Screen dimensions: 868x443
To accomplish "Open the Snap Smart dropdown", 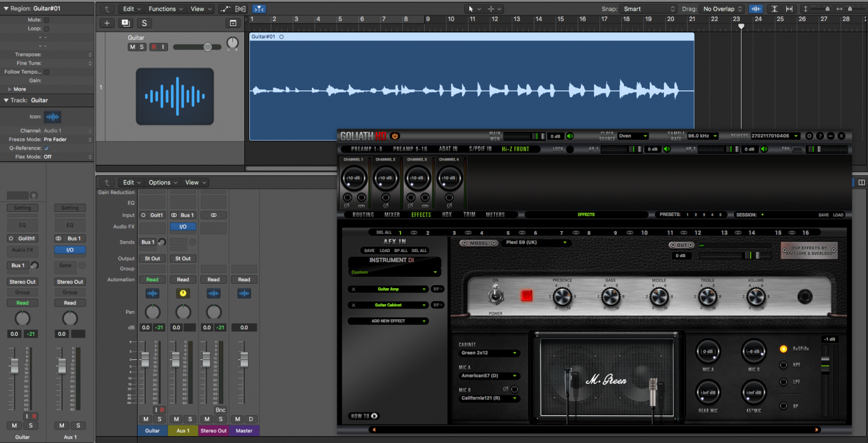I will (x=649, y=9).
